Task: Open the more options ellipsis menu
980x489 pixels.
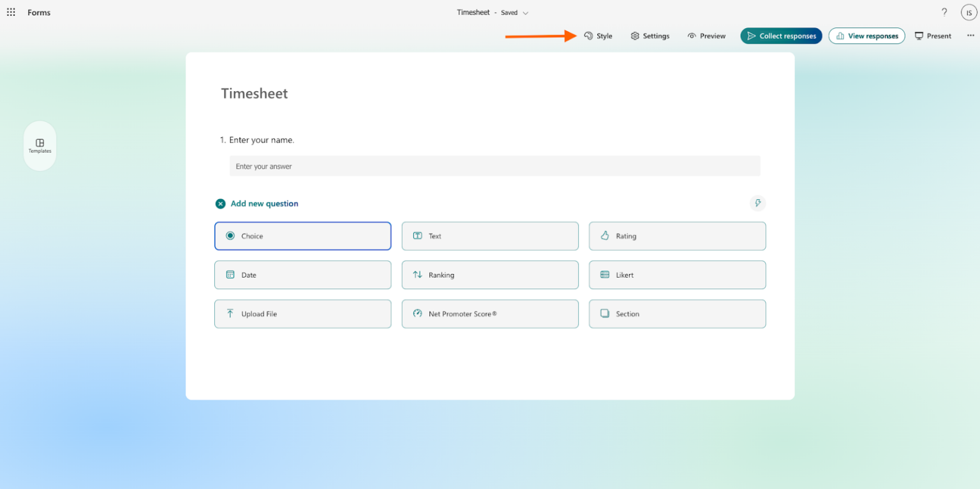Action: click(970, 36)
